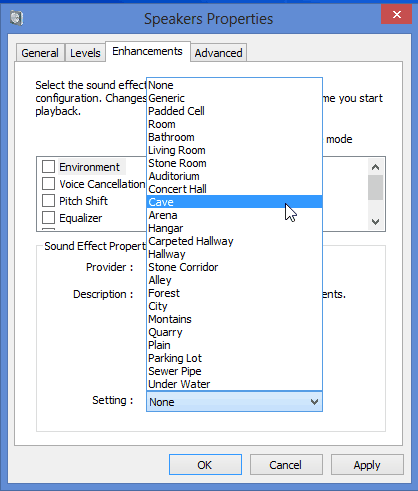Image resolution: width=418 pixels, height=491 pixels.
Task: Select the highlighted Cave option
Action: [x=234, y=202]
